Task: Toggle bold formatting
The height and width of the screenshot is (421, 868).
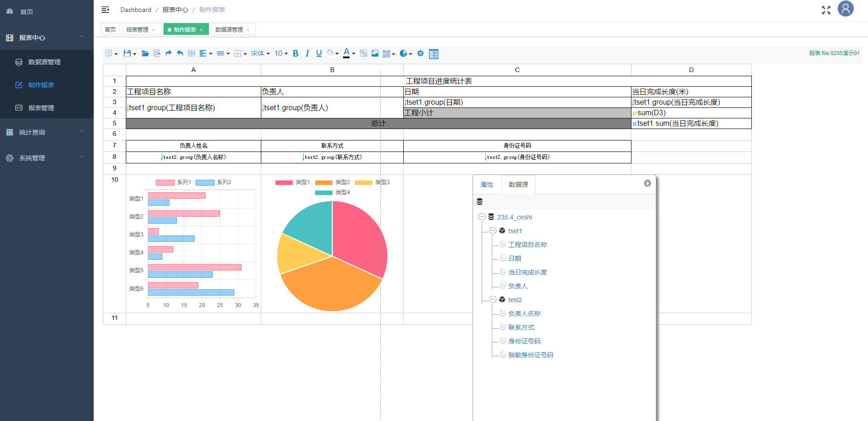Action: pyautogui.click(x=296, y=54)
